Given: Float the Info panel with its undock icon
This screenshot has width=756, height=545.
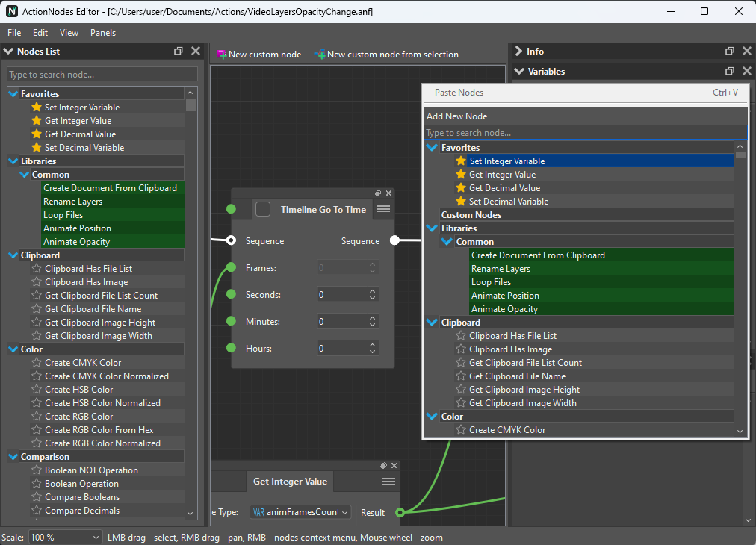Looking at the screenshot, I should (729, 52).
